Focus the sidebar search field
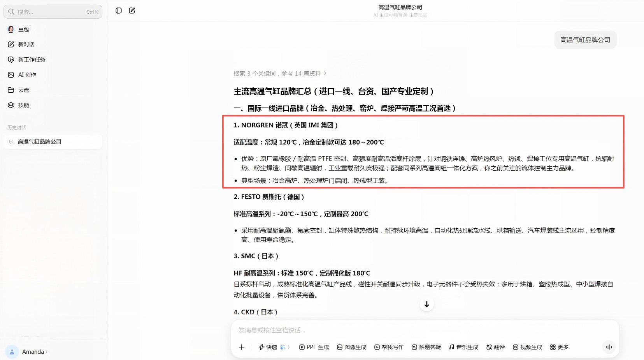The image size is (644, 360). [53, 12]
